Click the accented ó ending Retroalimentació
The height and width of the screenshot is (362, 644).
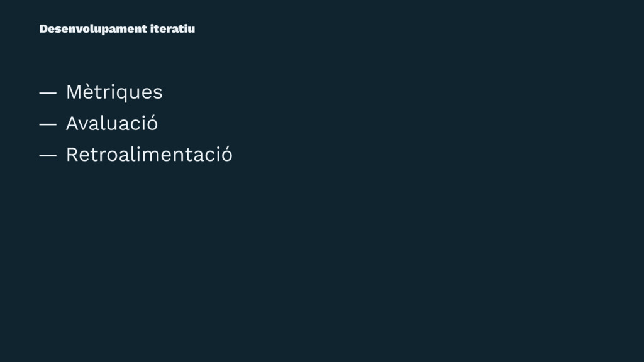tap(226, 155)
